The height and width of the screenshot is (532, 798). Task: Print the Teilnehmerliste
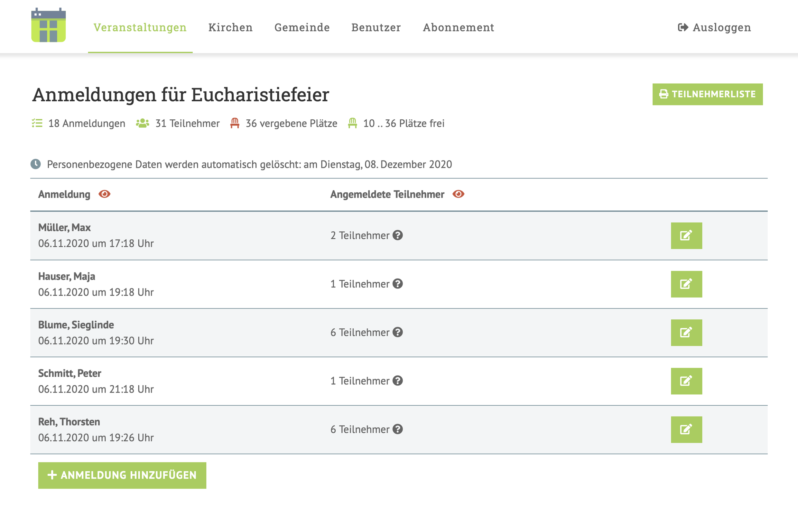pos(707,94)
